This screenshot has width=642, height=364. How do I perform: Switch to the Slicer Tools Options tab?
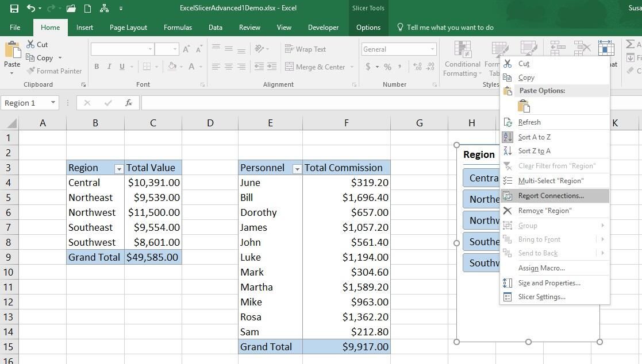[368, 27]
